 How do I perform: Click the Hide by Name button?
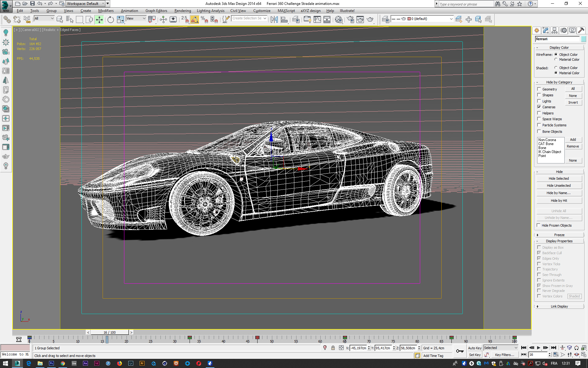click(x=559, y=193)
